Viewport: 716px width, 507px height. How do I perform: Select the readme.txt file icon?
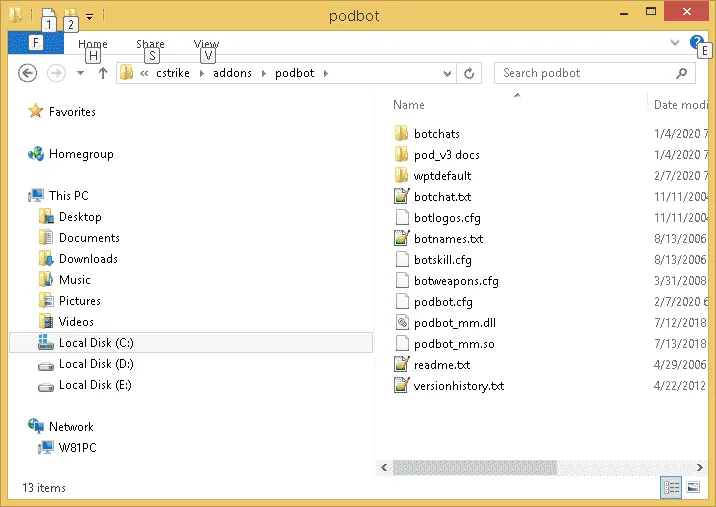401,364
